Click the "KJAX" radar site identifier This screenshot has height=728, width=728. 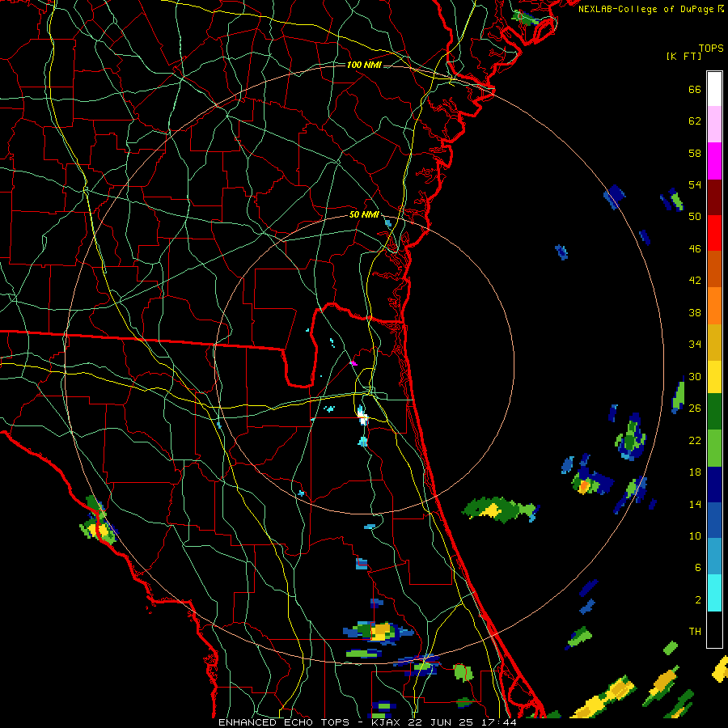pyautogui.click(x=387, y=722)
